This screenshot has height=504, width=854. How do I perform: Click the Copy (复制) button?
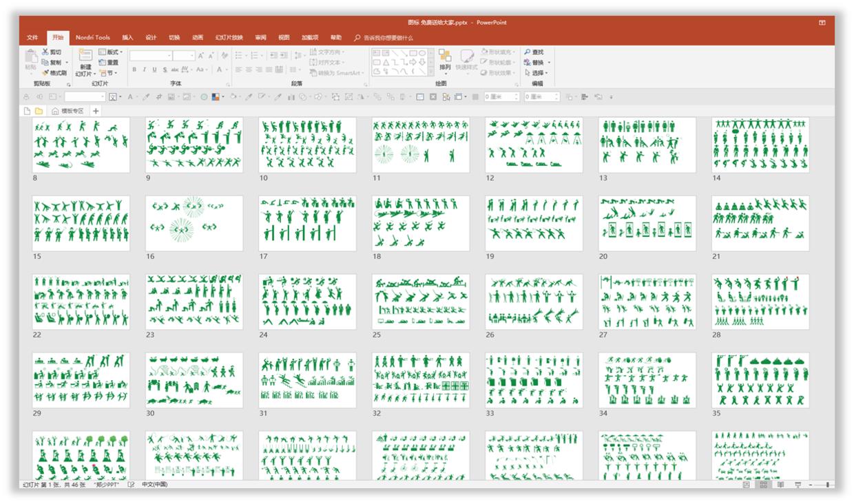point(52,62)
